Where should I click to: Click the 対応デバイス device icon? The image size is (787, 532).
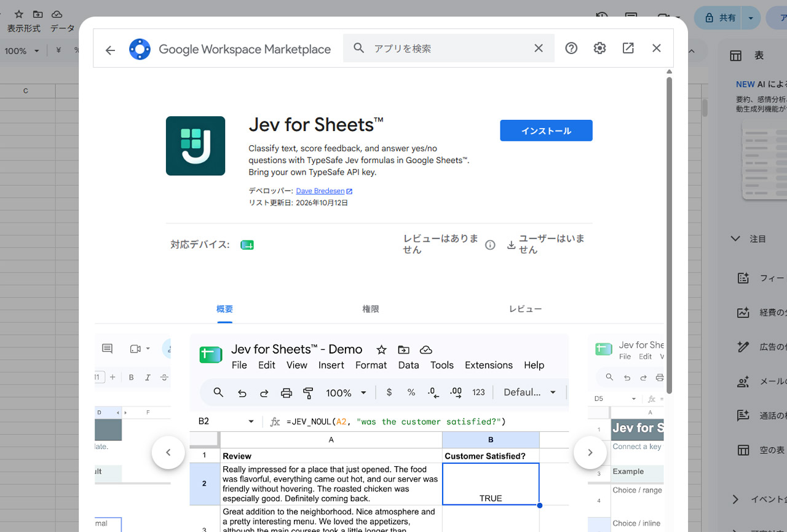coord(247,245)
